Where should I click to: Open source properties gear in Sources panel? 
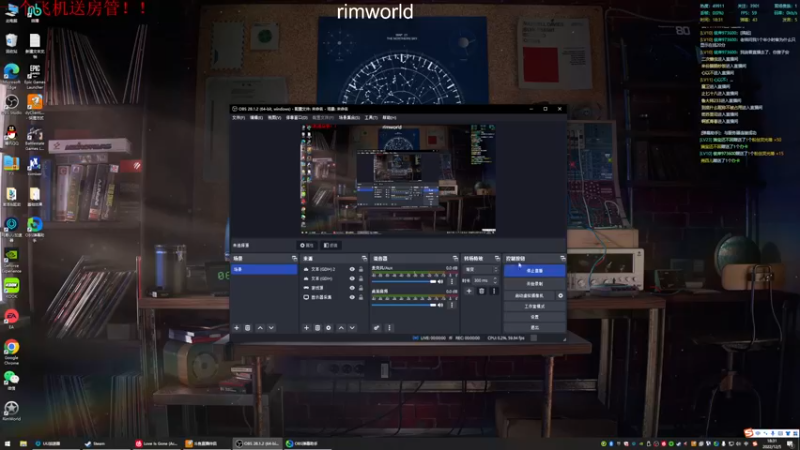point(329,328)
